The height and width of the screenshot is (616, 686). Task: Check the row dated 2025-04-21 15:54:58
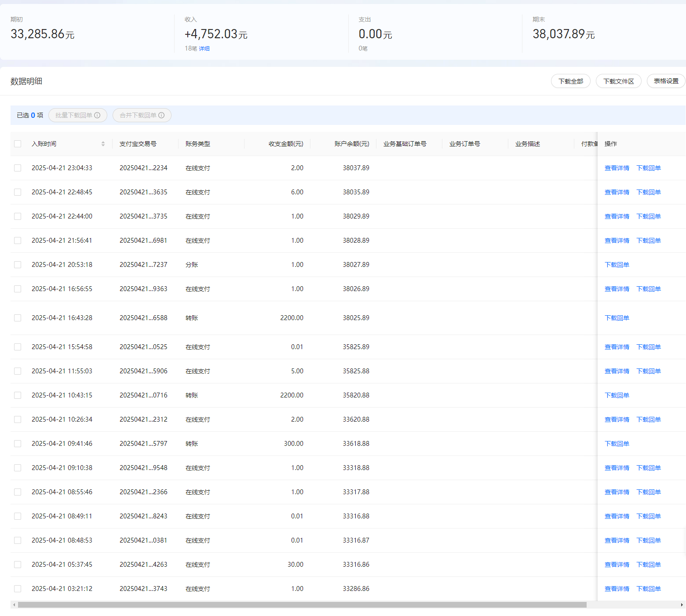click(18, 347)
